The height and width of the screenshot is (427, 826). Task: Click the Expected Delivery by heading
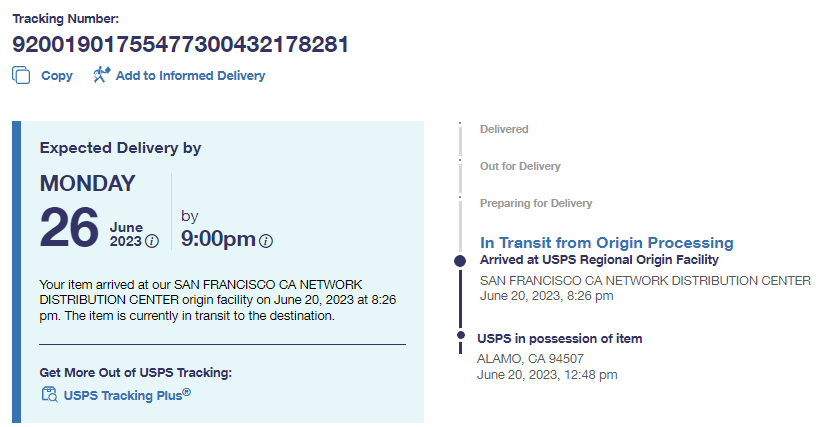point(121,148)
